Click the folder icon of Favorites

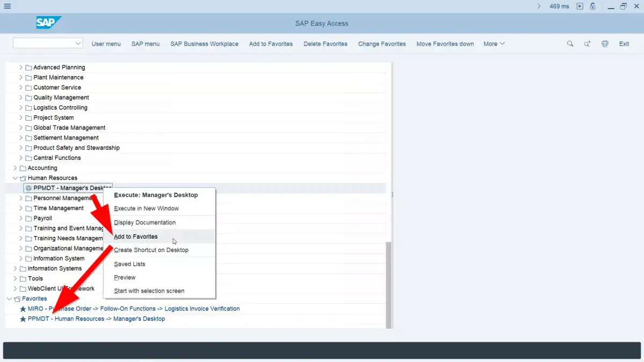tap(17, 299)
